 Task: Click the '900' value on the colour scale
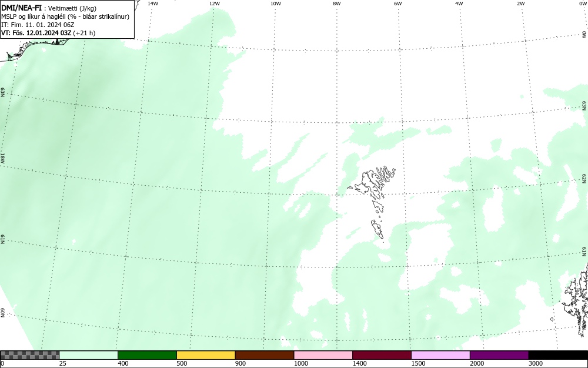pos(240,363)
